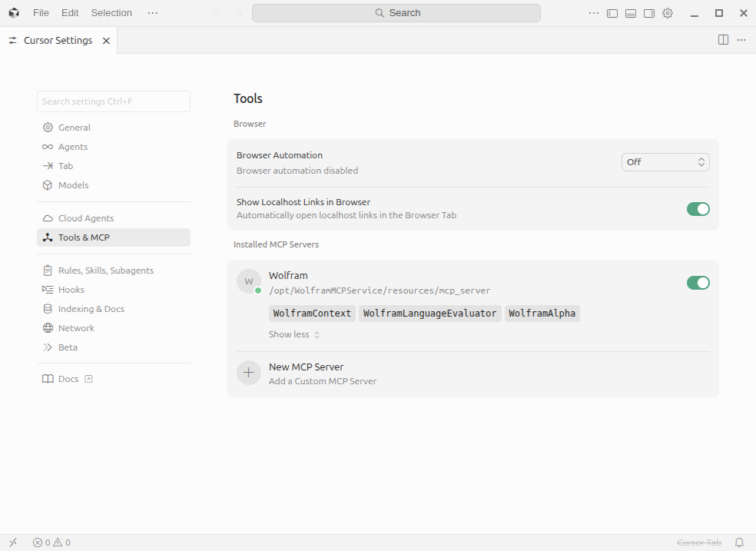Screen dimensions: 756x551
Task: Toggle off the Wolfram MCP server
Action: click(x=698, y=283)
